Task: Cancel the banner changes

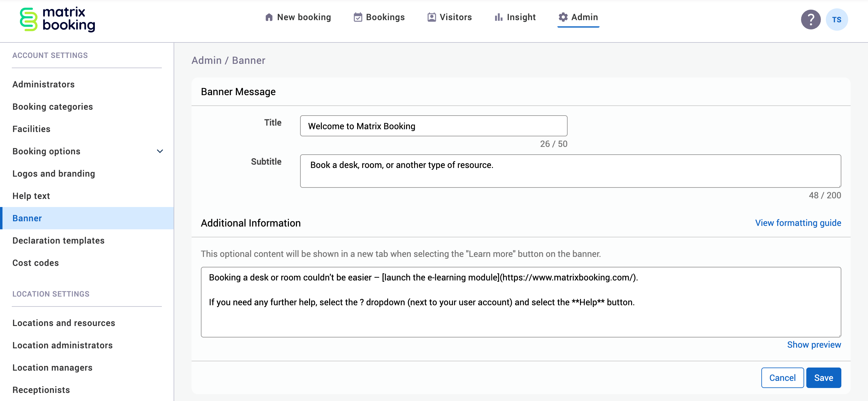Action: (x=782, y=377)
